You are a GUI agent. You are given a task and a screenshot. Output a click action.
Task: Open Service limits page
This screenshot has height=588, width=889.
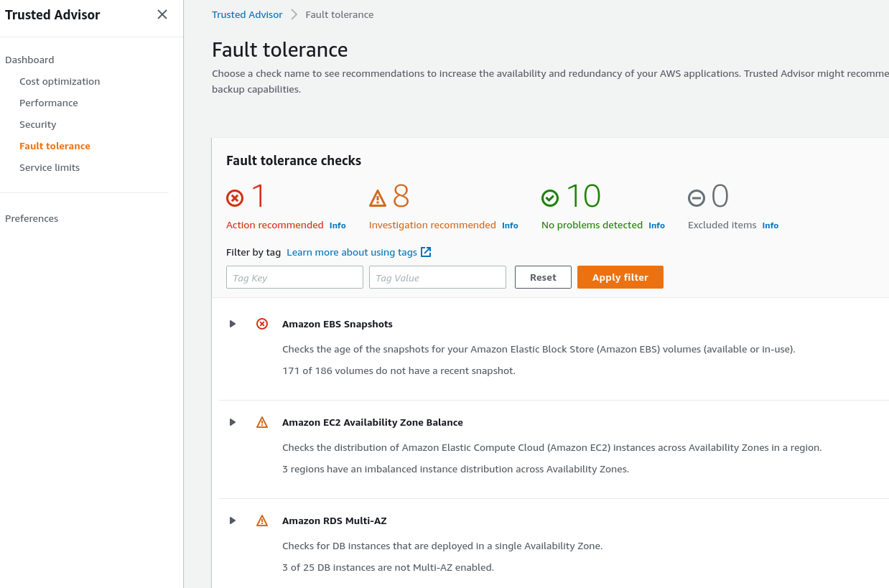[x=50, y=167]
